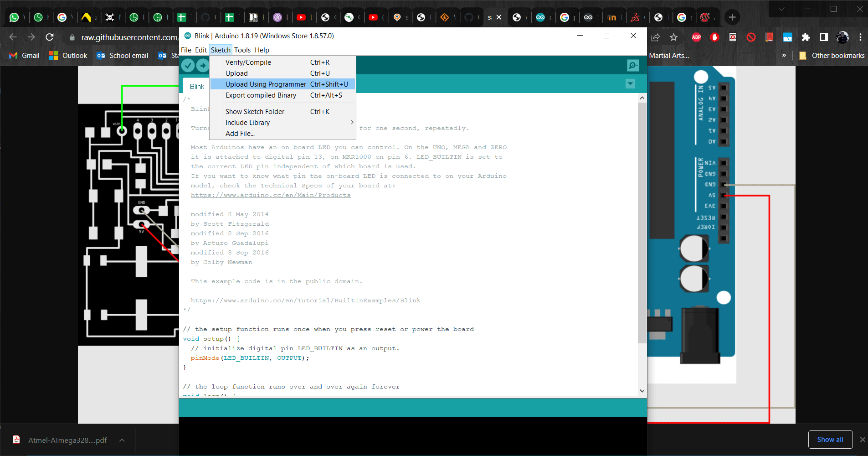Click the Upload arrow button in Arduino toolbar
Viewport: 868px width, 456px height.
point(203,66)
